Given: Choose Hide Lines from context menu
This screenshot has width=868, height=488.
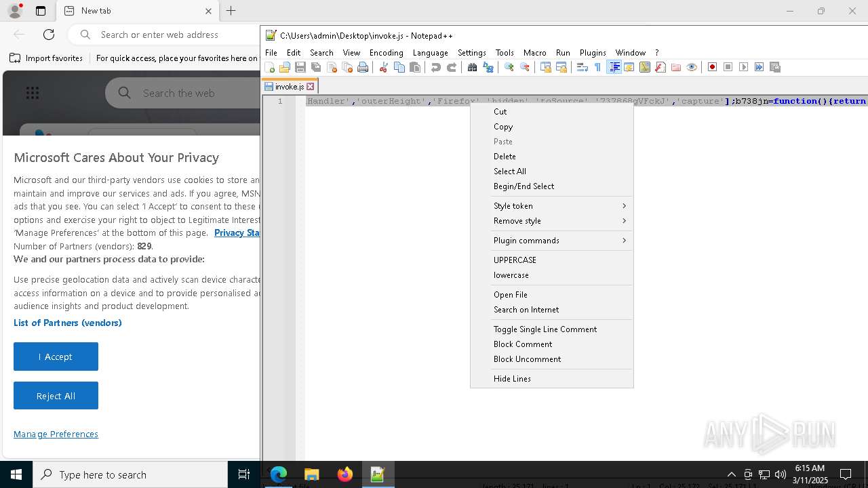Looking at the screenshot, I should click(551, 378).
